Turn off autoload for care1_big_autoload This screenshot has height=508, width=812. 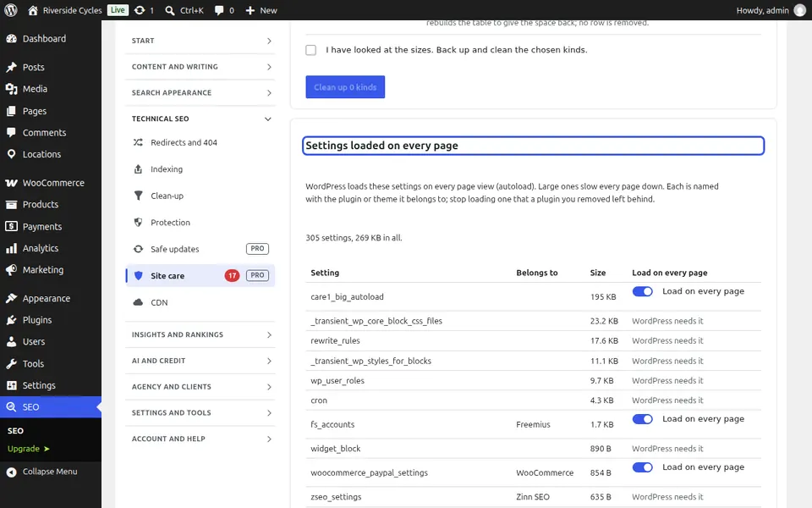642,291
